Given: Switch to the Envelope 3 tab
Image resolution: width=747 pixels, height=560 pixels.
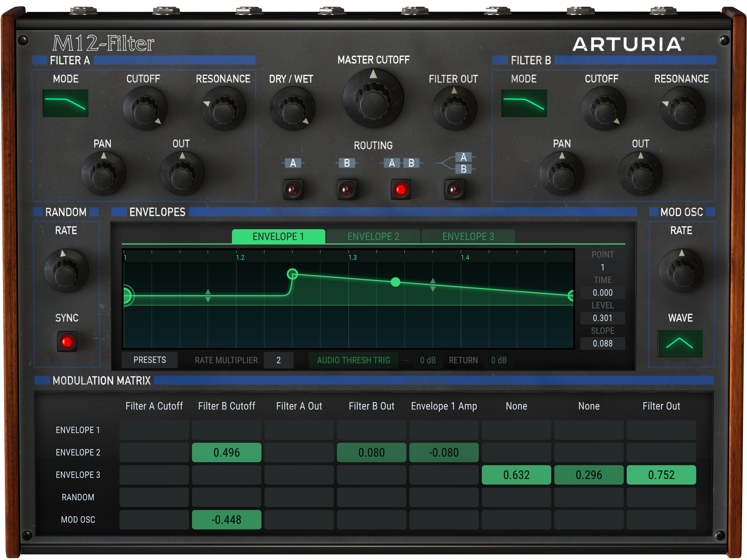Looking at the screenshot, I should pyautogui.click(x=468, y=236).
